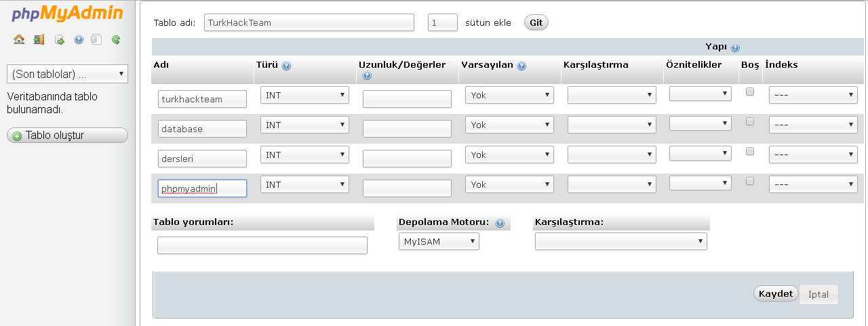Click the length field in database row
868x326 pixels.
pyautogui.click(x=407, y=129)
